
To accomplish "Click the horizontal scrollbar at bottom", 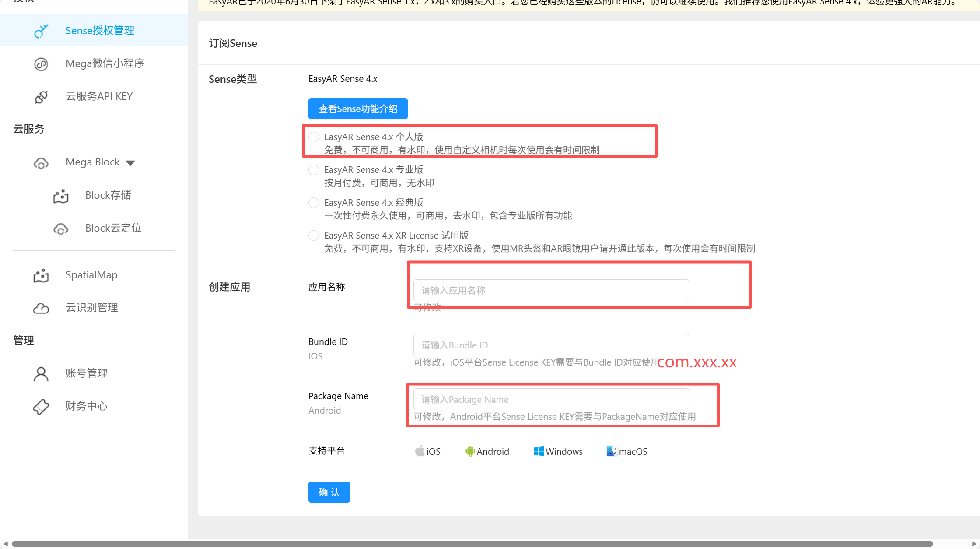I will [x=472, y=544].
